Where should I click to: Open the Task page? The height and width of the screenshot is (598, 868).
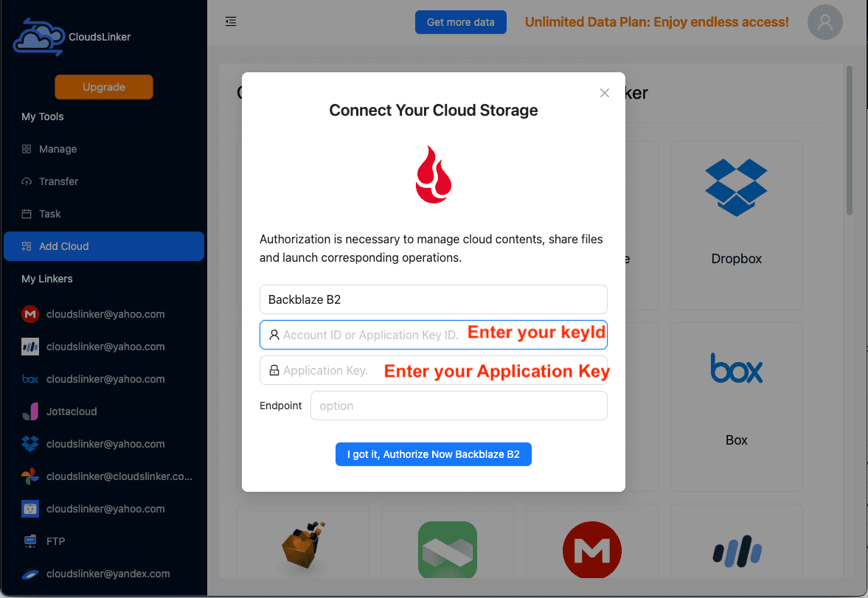(104, 214)
